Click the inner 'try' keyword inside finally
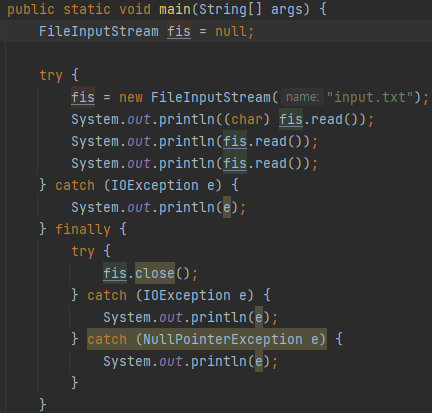Screen dimensions: 432x413 [x=83, y=252]
